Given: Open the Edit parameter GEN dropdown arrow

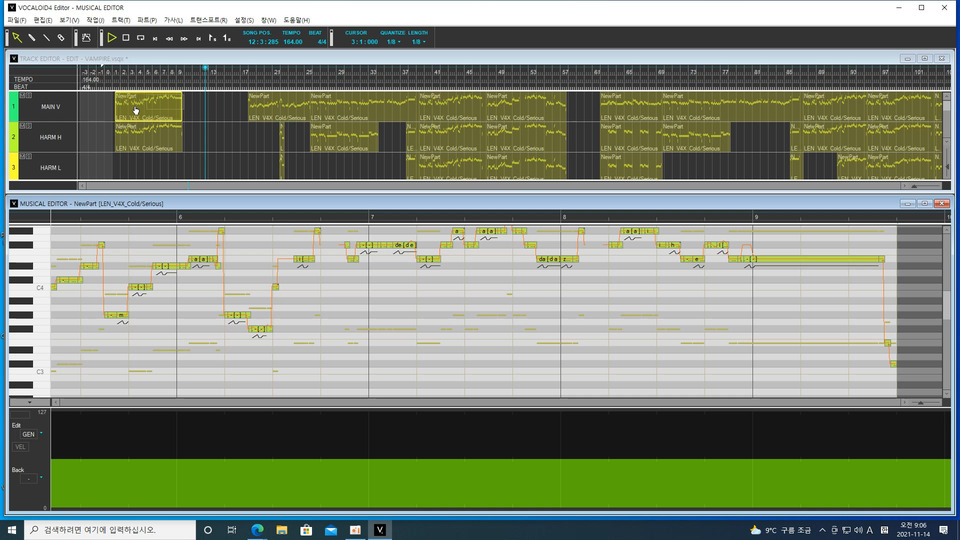Looking at the screenshot, I should pyautogui.click(x=41, y=433).
